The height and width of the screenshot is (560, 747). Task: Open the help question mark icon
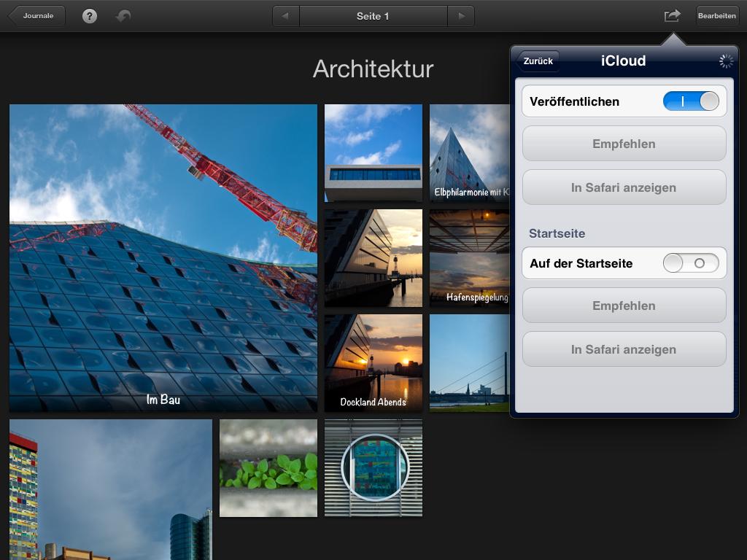tap(90, 16)
